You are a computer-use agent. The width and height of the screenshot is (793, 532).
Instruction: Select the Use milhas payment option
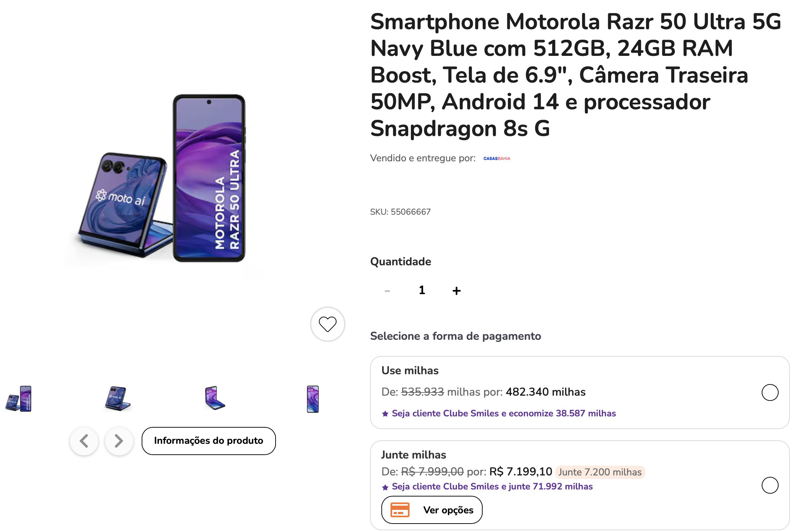(770, 392)
